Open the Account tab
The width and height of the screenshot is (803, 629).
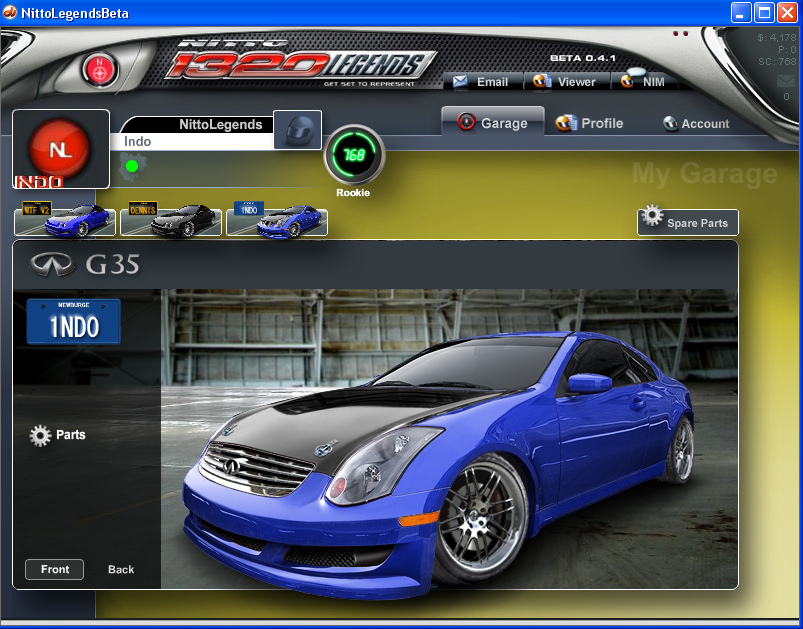696,123
